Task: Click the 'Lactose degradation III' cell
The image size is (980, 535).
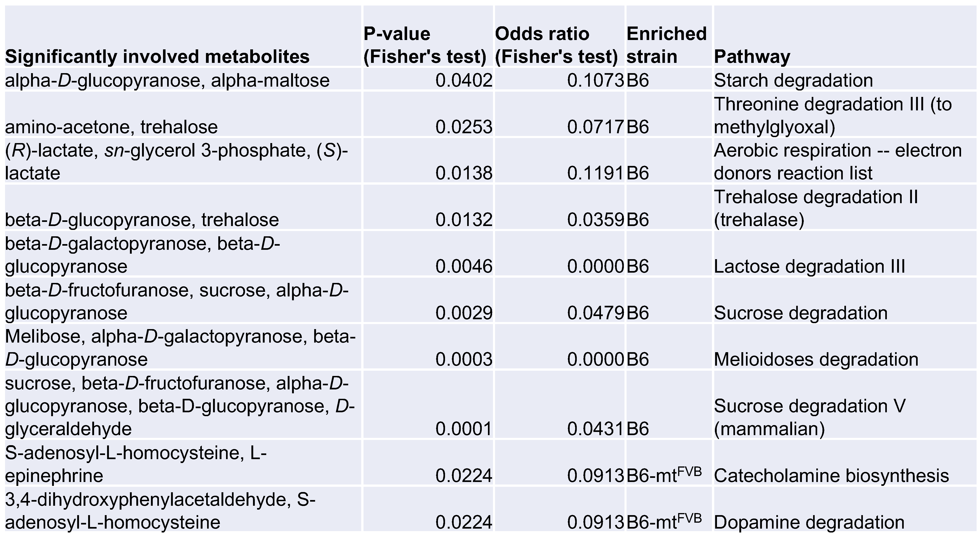Action: point(809,266)
